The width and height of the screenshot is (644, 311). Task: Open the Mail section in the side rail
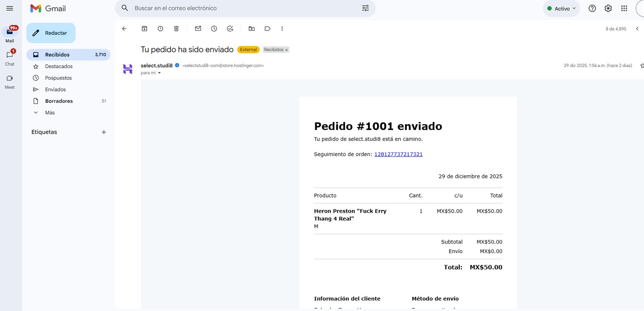[x=9, y=34]
